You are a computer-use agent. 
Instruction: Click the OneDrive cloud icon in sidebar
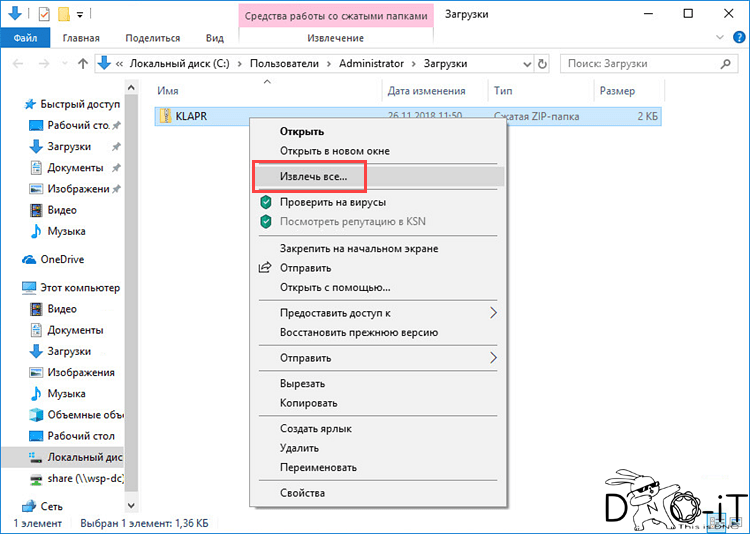29,259
